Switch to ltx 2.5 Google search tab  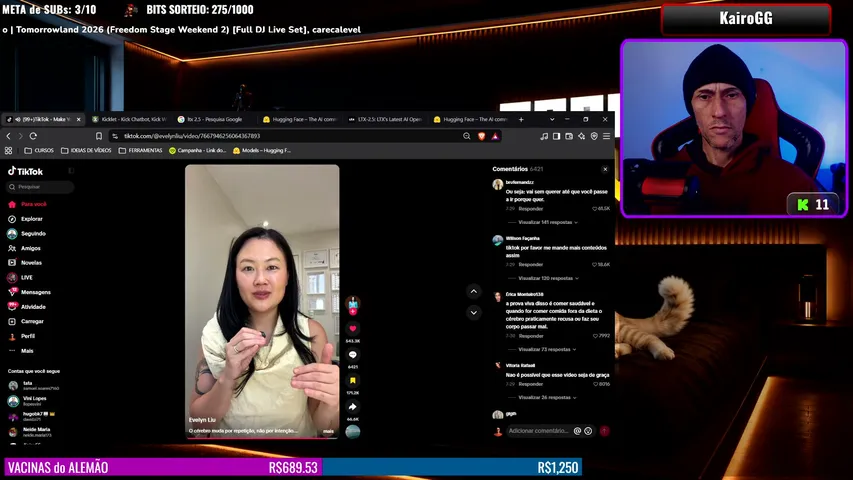click(x=215, y=119)
